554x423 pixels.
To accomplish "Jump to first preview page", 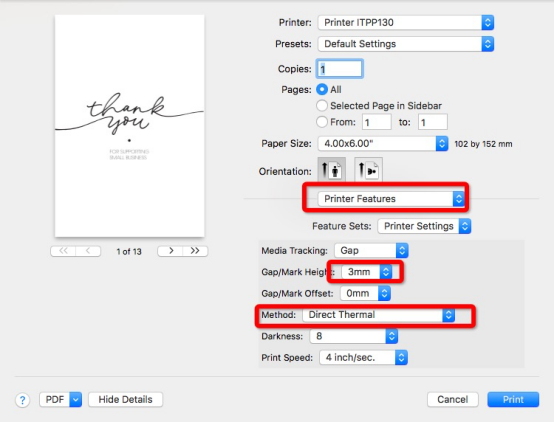I will 63,251.
